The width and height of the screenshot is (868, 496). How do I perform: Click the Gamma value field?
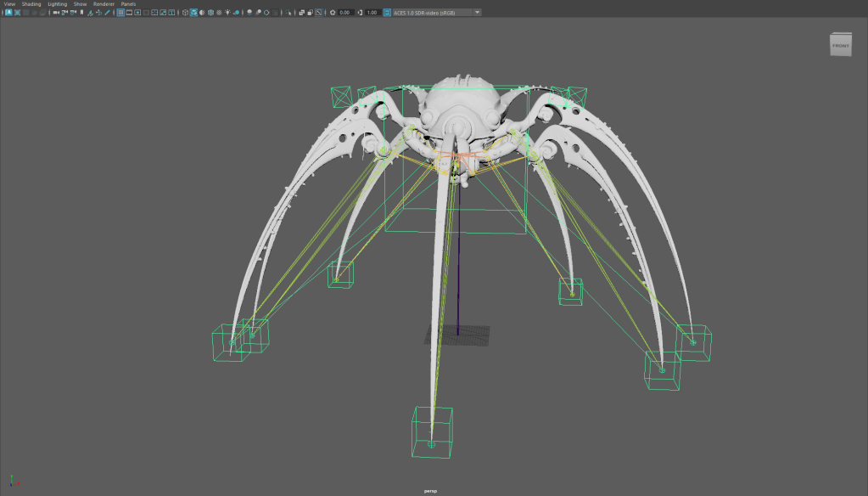[x=372, y=13]
